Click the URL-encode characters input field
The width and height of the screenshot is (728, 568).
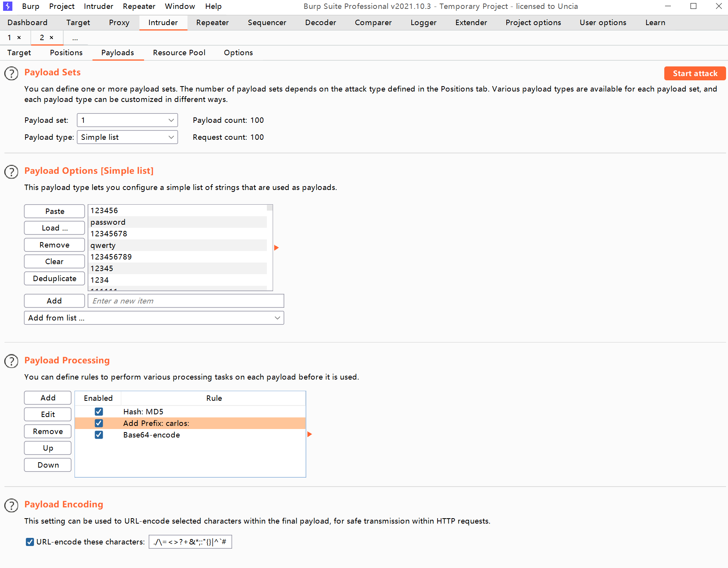[190, 542]
